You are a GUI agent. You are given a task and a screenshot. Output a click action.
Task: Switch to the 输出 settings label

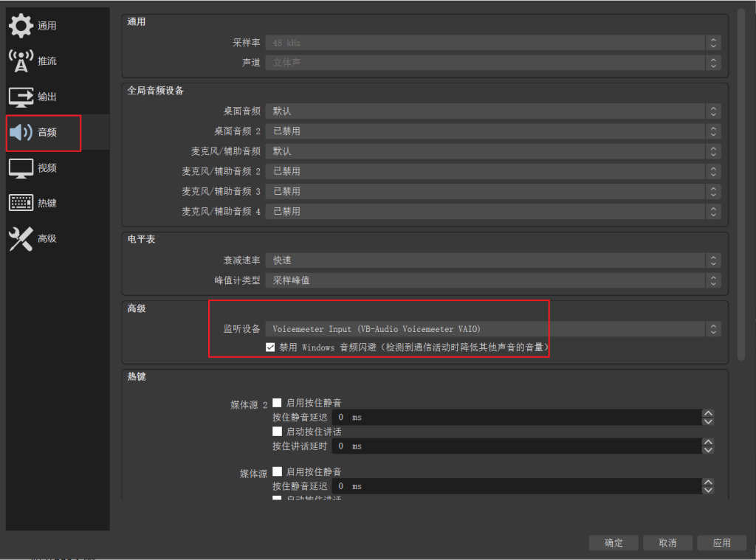47,97
